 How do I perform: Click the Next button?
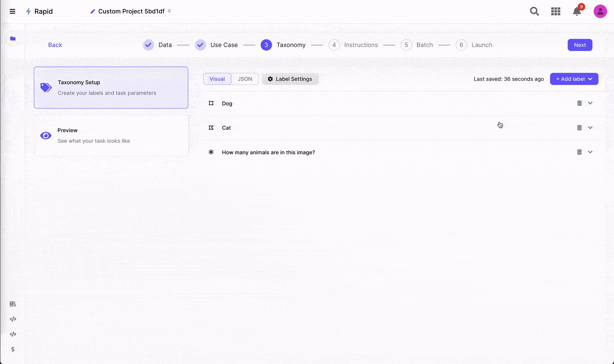tap(580, 45)
